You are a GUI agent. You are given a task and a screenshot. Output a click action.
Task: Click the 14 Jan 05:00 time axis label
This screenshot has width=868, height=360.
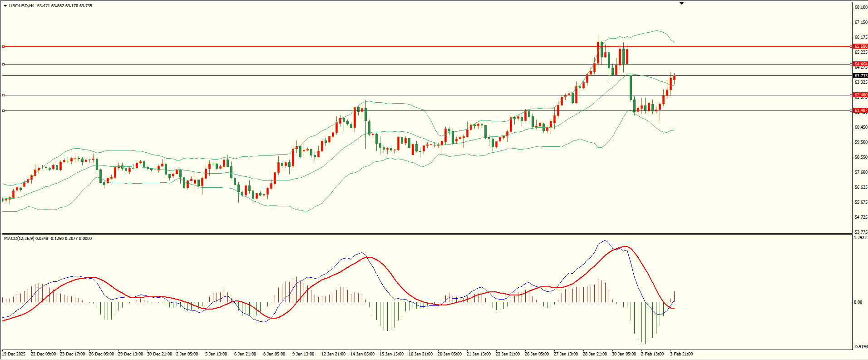(x=362, y=354)
